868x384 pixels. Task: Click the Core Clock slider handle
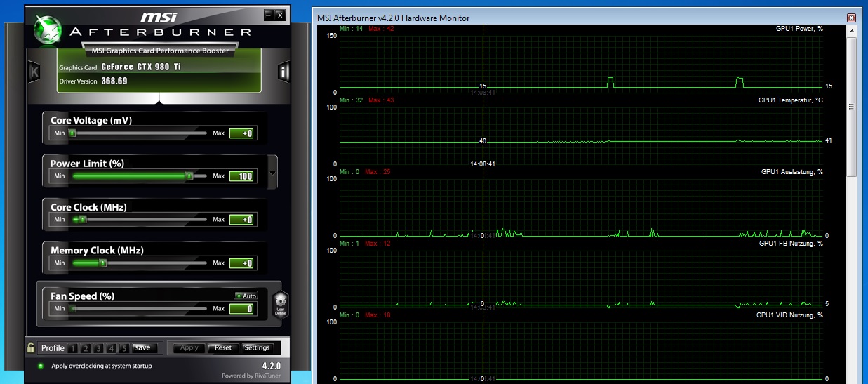[82, 219]
